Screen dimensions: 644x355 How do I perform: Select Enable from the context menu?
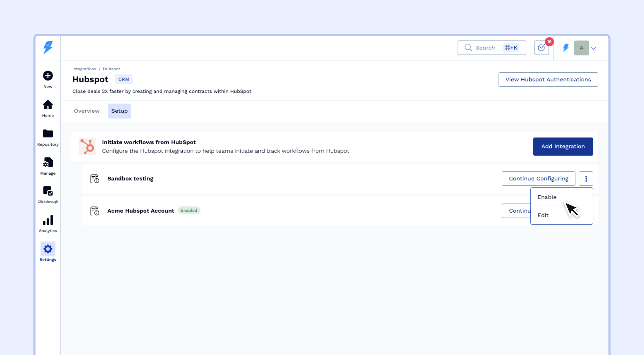(x=547, y=197)
